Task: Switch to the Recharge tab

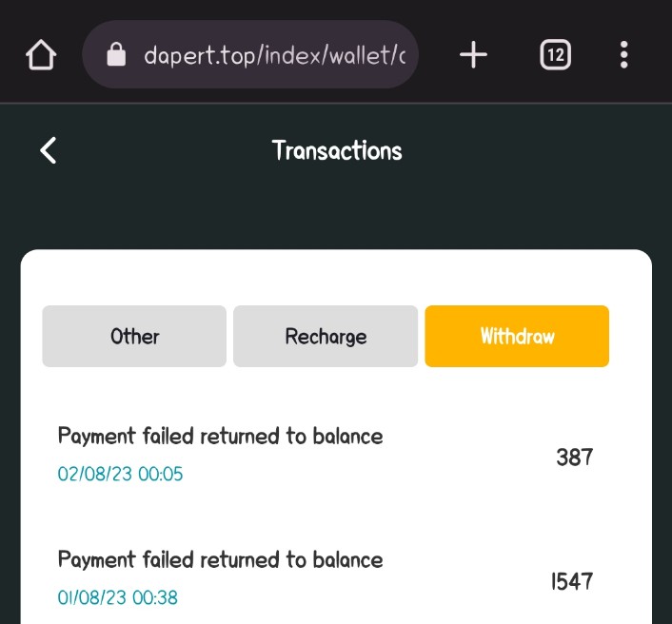Action: click(326, 336)
